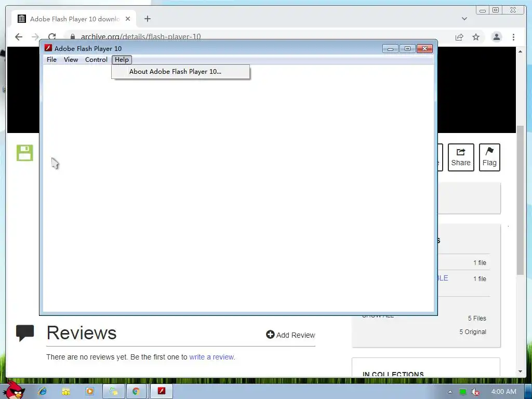This screenshot has height=399, width=532.
Task: Click the first 1 file count text
Action: click(480, 262)
